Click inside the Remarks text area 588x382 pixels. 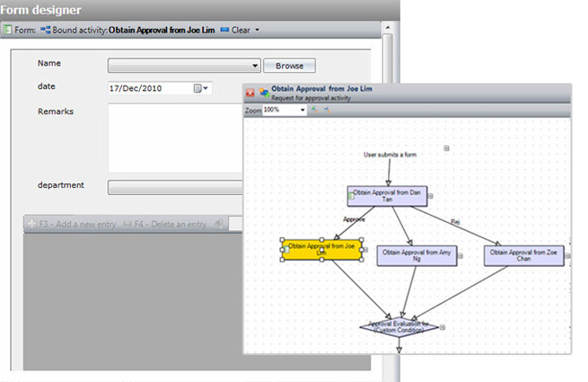pyautogui.click(x=175, y=138)
